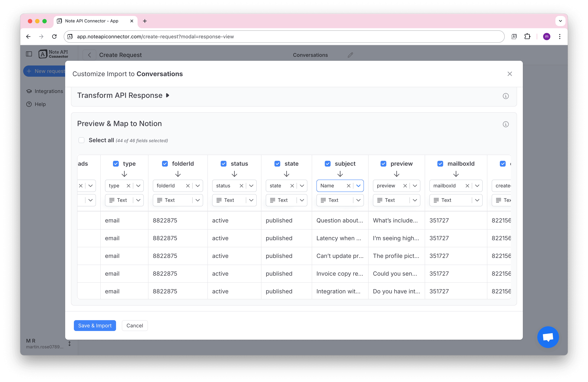Uncheck the state field checkbox

pos(277,164)
